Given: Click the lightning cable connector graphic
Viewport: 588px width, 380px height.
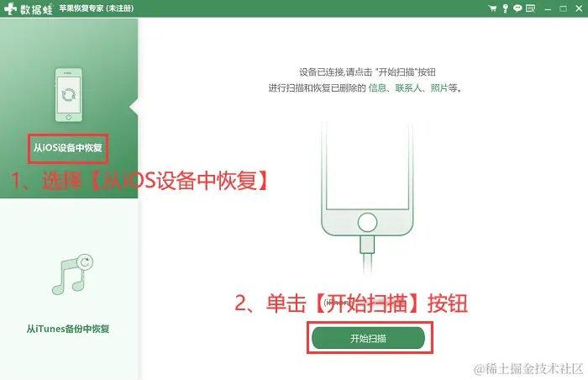Looking at the screenshot, I should 367,245.
